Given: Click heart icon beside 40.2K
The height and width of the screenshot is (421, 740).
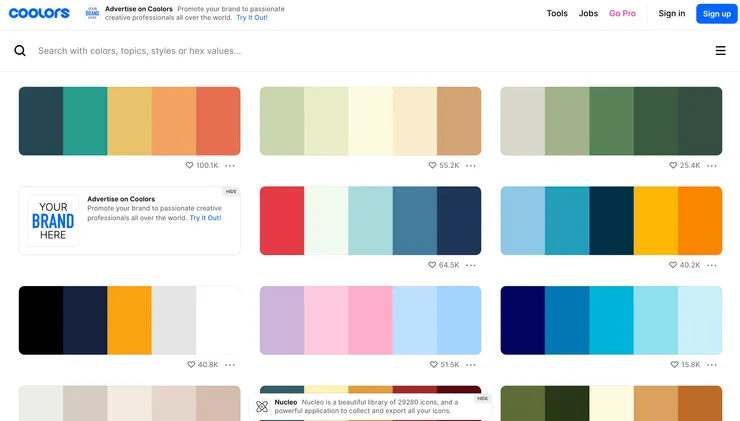Looking at the screenshot, I should click(x=674, y=266).
